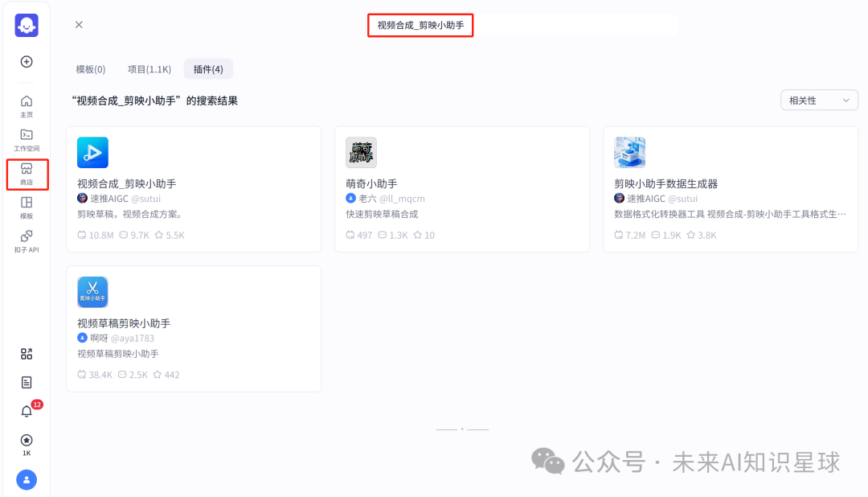This screenshot has height=497, width=868.
Task: Click the usage count 497
Action: pos(359,235)
